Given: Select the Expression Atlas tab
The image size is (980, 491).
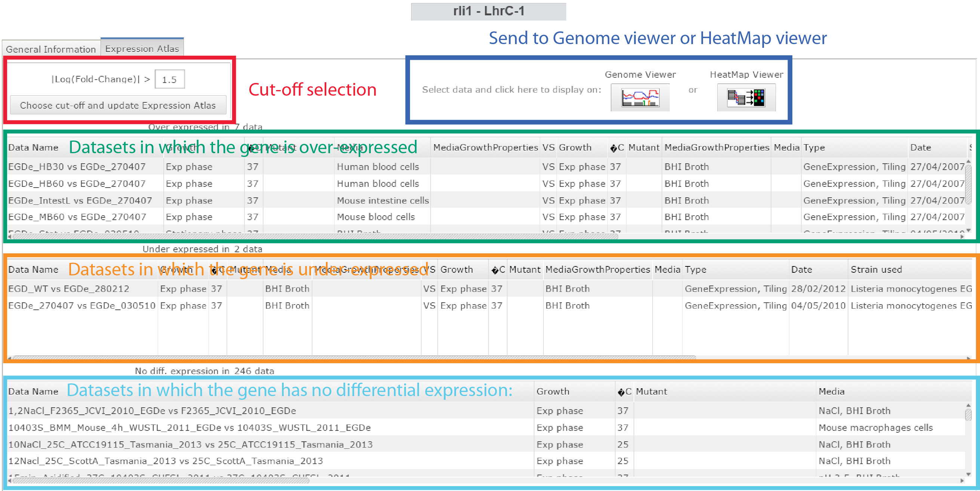Looking at the screenshot, I should 142,48.
